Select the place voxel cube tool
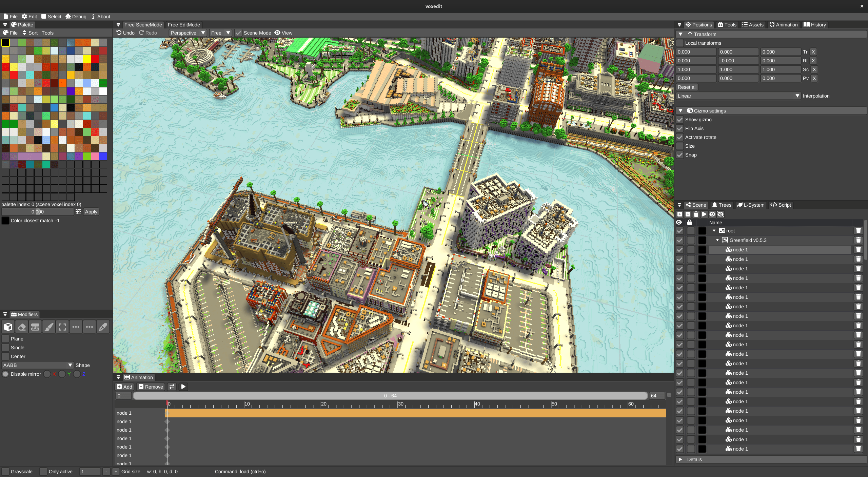The height and width of the screenshot is (477, 868). [8, 327]
